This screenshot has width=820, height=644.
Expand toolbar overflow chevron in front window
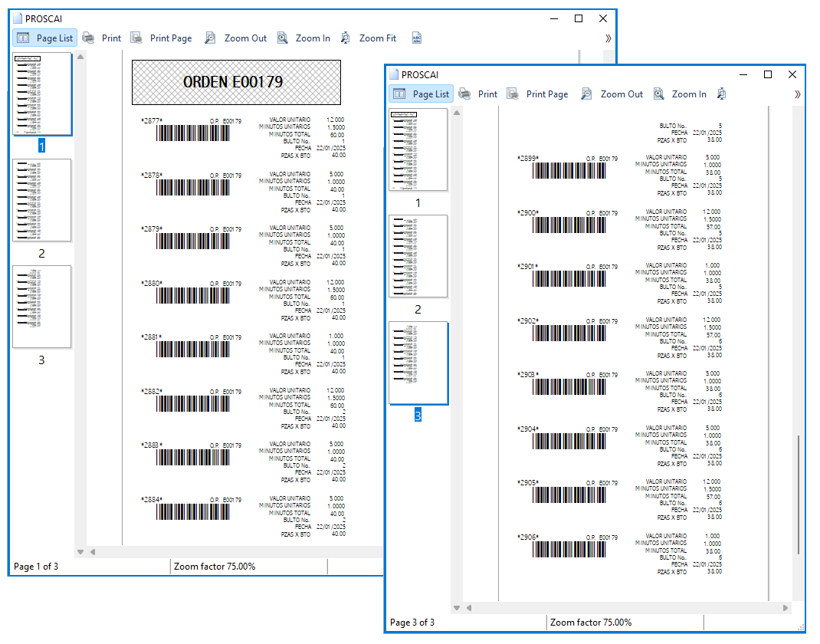click(x=798, y=94)
